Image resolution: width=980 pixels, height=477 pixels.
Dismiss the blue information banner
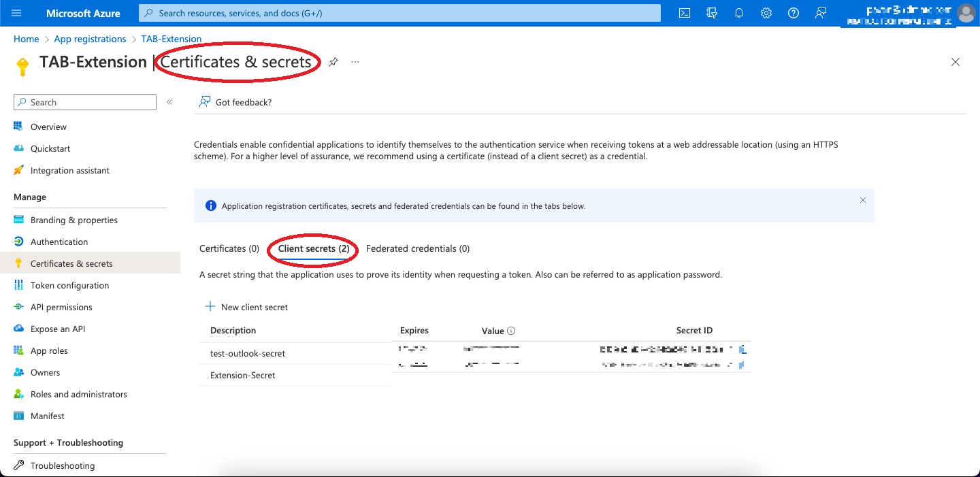(x=863, y=200)
